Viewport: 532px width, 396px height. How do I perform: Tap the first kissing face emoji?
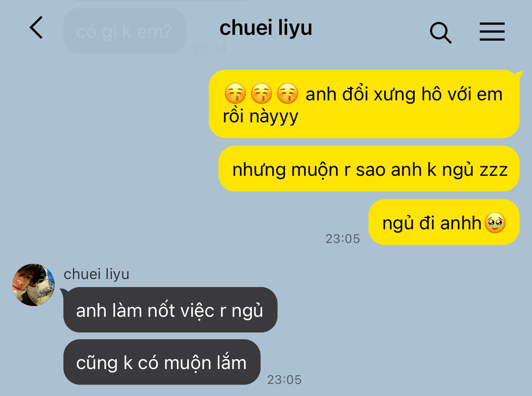point(235,93)
